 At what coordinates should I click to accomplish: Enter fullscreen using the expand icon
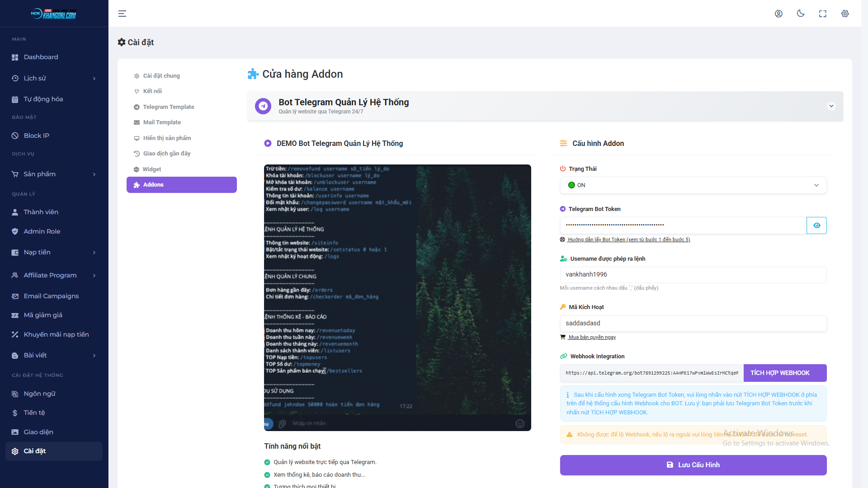click(823, 14)
